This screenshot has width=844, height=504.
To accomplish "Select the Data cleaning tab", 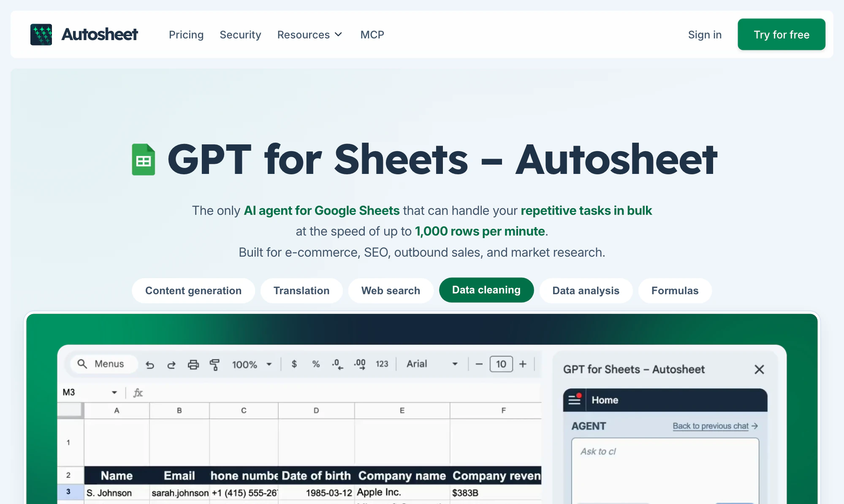I will pyautogui.click(x=486, y=290).
